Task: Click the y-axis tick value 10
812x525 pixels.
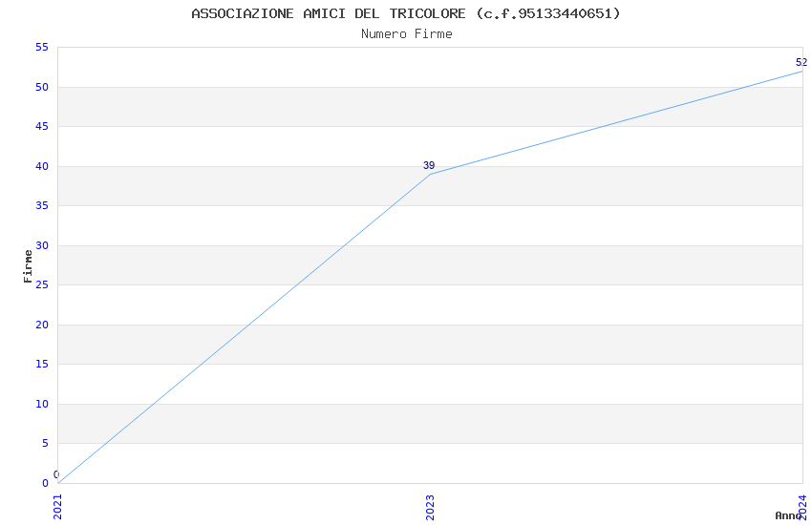Action: [42, 404]
